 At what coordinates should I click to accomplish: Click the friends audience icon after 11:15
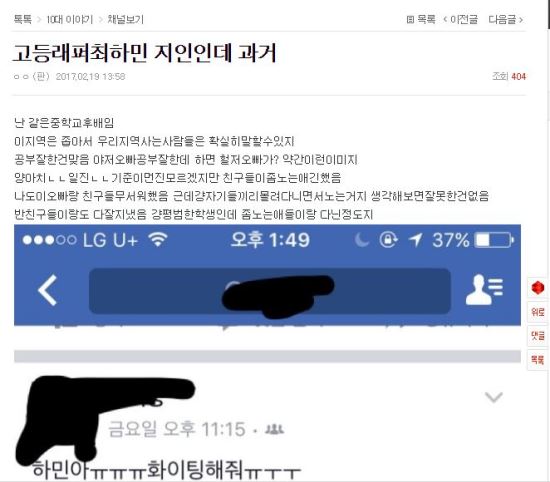point(275,429)
